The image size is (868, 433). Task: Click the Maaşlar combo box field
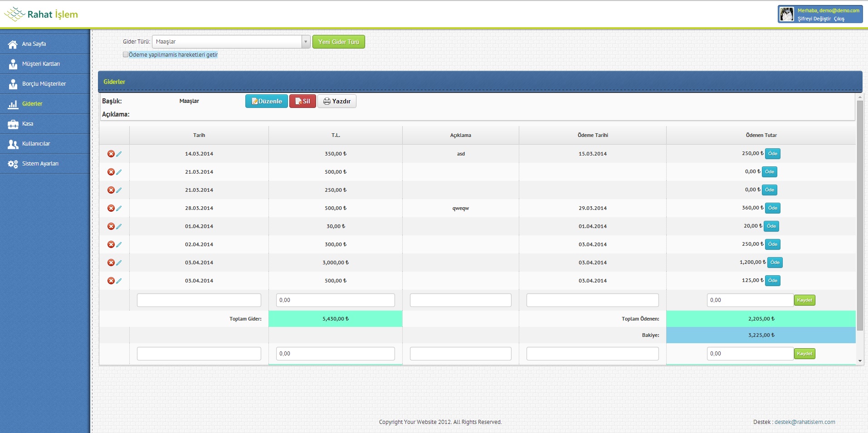click(x=227, y=42)
